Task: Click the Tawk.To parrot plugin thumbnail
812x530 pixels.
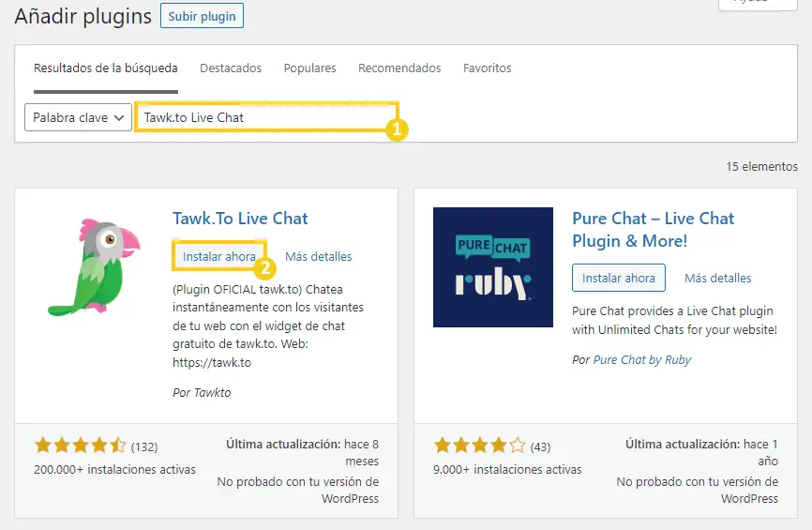Action: click(x=95, y=267)
